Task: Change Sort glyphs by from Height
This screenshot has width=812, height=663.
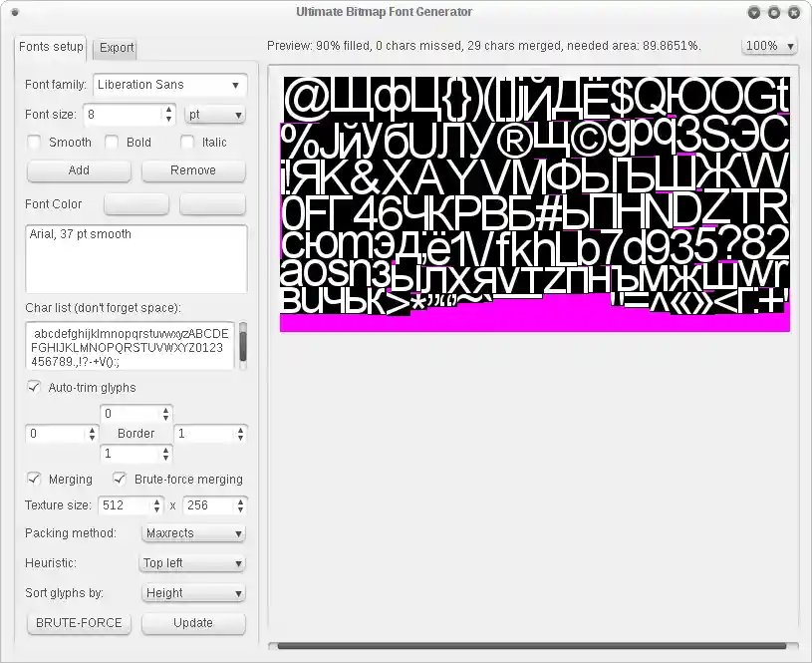Action: pyautogui.click(x=192, y=593)
